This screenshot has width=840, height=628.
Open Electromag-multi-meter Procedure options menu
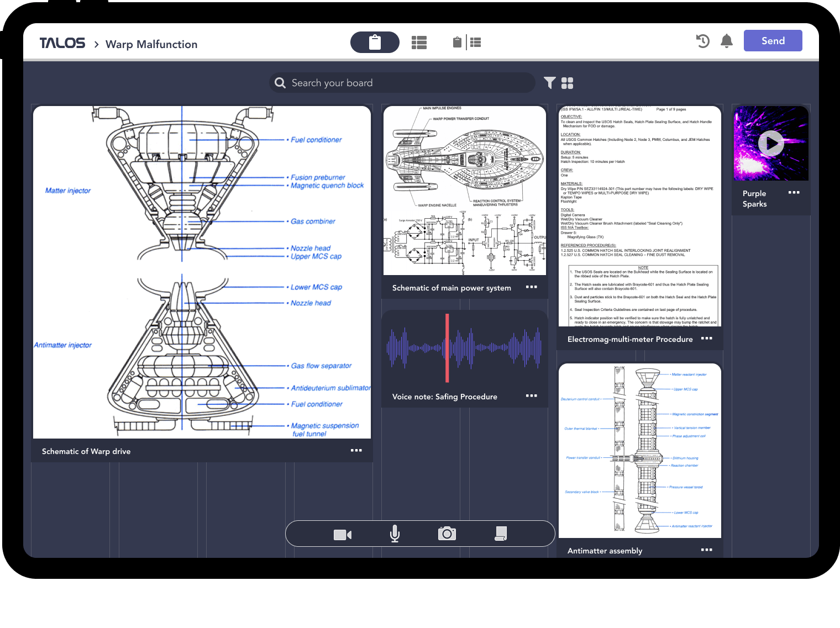(706, 339)
